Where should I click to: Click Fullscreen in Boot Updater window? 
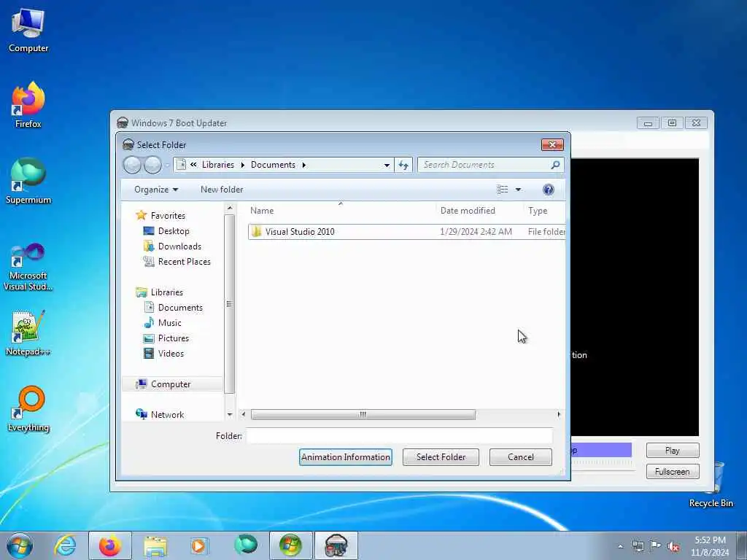672,472
